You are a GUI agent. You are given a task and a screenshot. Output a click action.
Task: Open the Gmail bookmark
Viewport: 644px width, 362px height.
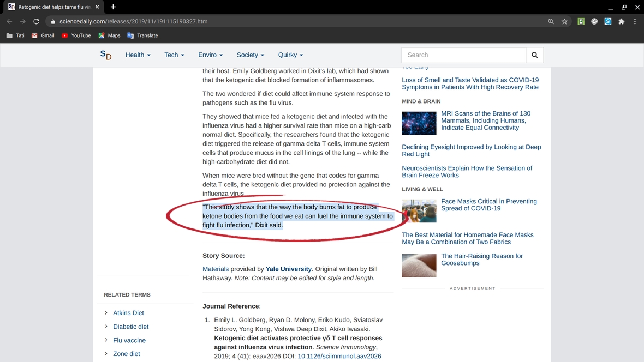click(43, 35)
